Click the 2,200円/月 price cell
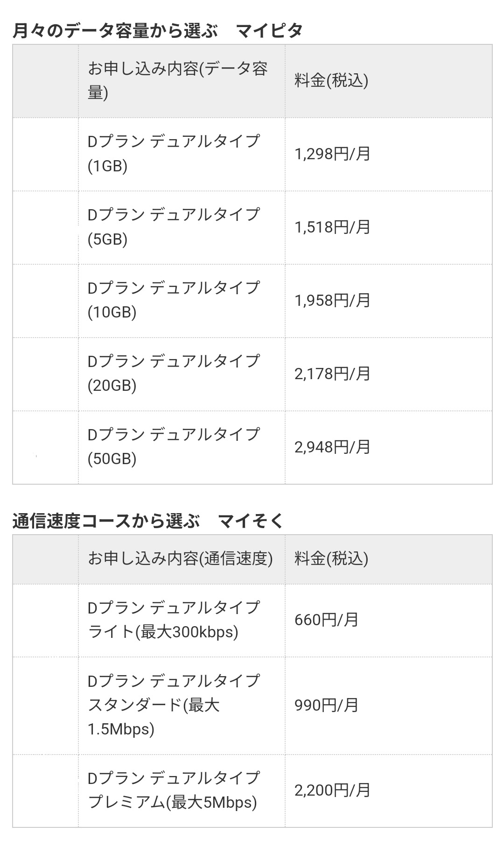The image size is (504, 847). tap(332, 790)
